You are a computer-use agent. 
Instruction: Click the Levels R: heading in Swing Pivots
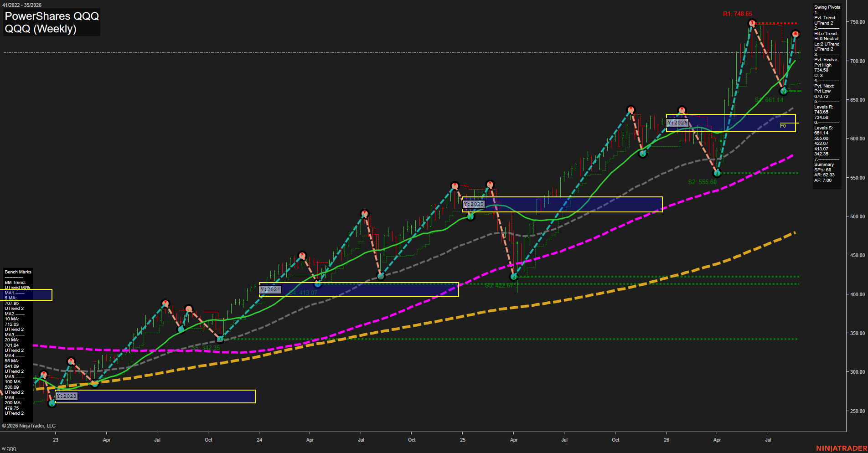point(824,107)
